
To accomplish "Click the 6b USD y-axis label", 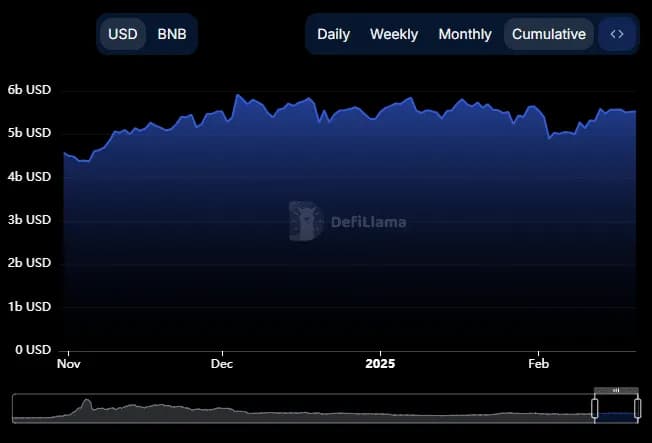I will point(29,90).
